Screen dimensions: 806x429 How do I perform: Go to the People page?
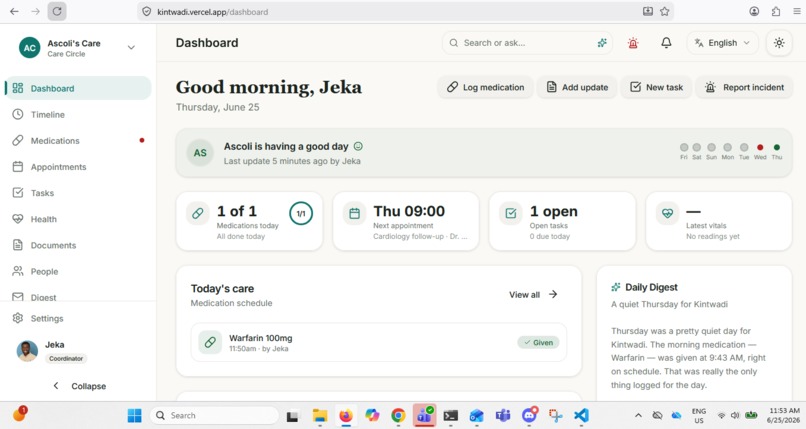click(78, 272)
